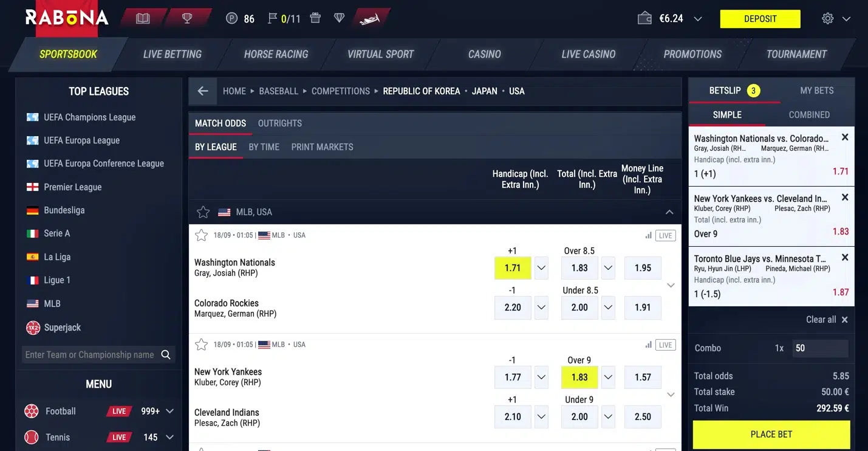Image resolution: width=868 pixels, height=451 pixels.
Task: Open the airplane game icon
Action: coord(369,19)
